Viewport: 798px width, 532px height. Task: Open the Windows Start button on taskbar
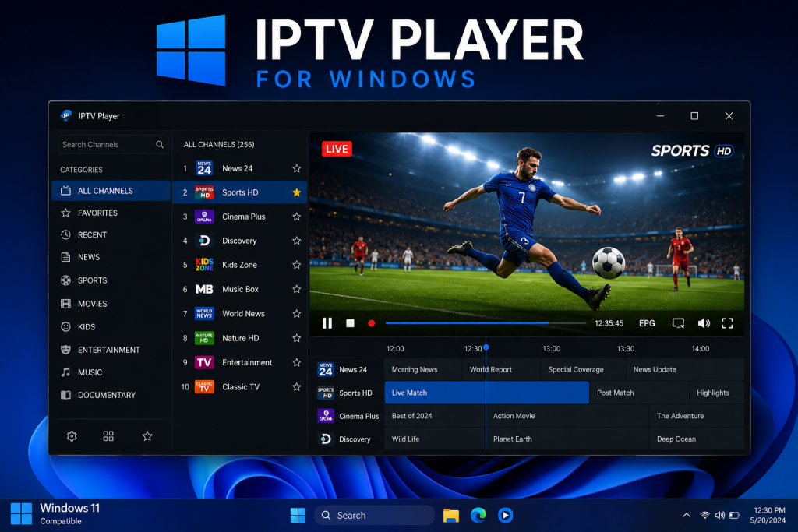[298, 515]
